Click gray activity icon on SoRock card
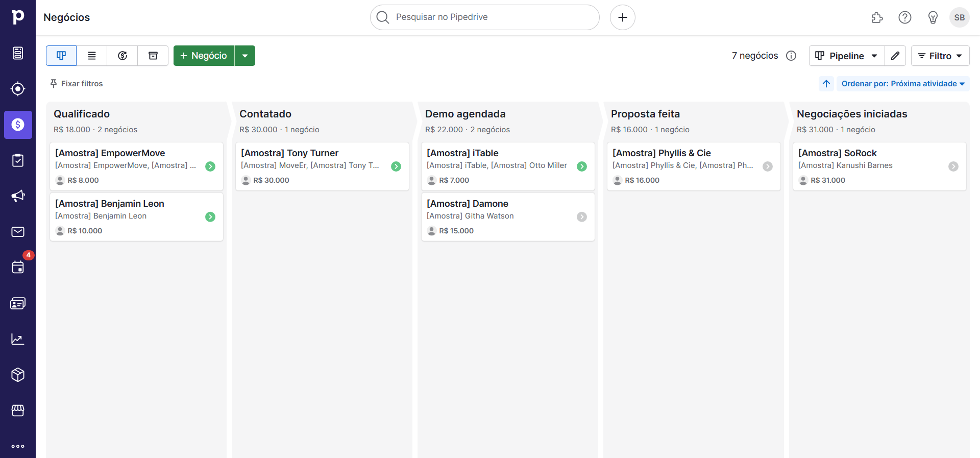The height and width of the screenshot is (458, 980). [x=953, y=166]
